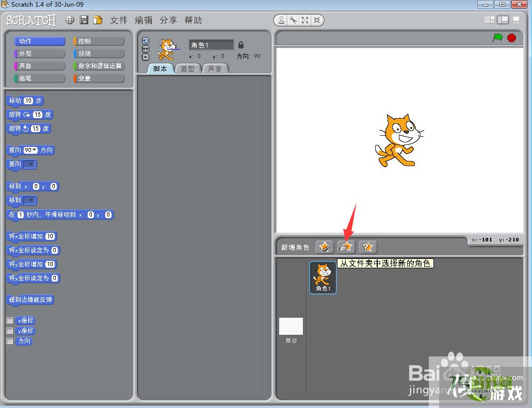Click the 新增角色 label

coord(295,248)
